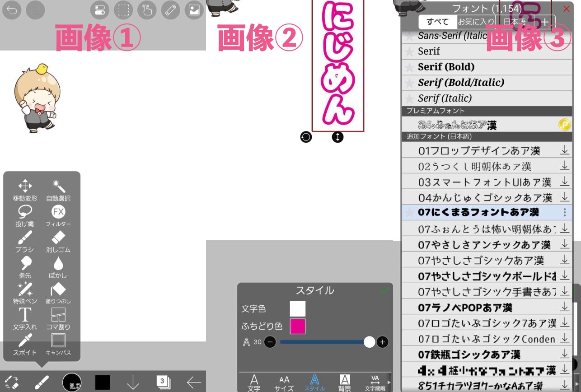Viewport: 581px width, 392px height.
Task: Select the premium font with P badge
Action: click(487, 125)
